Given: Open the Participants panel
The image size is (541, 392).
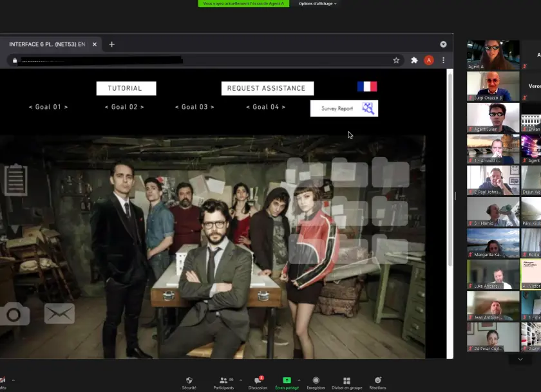Looking at the screenshot, I should (223, 380).
